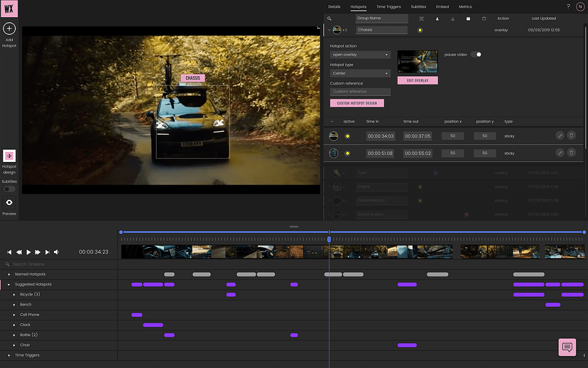Click the EDIT OVERLAY button
Viewport: 588px width, 368px height.
tap(417, 80)
